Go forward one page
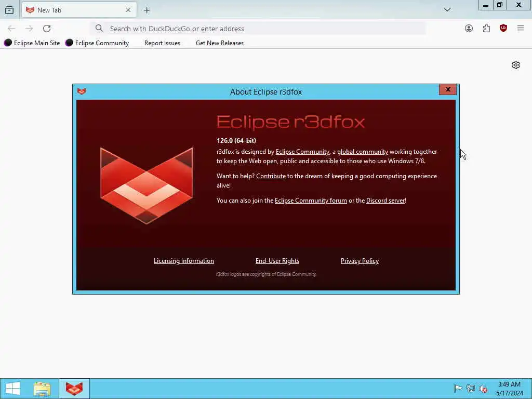The image size is (532, 399). pyautogui.click(x=29, y=29)
